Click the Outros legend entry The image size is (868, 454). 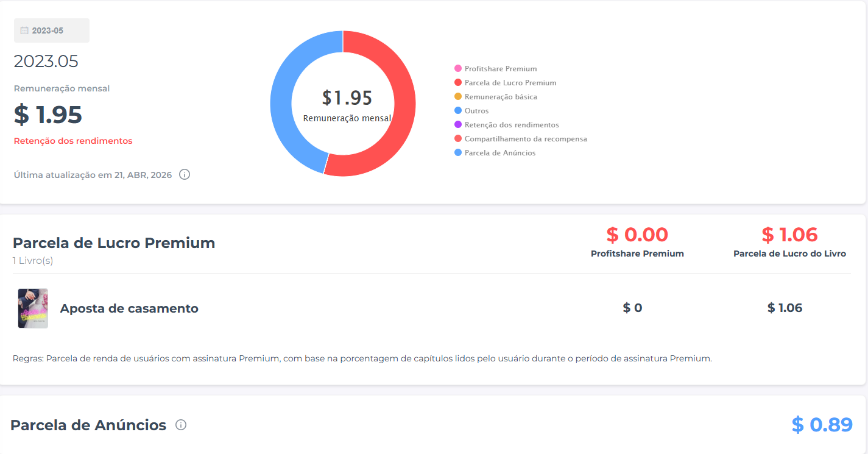[476, 111]
